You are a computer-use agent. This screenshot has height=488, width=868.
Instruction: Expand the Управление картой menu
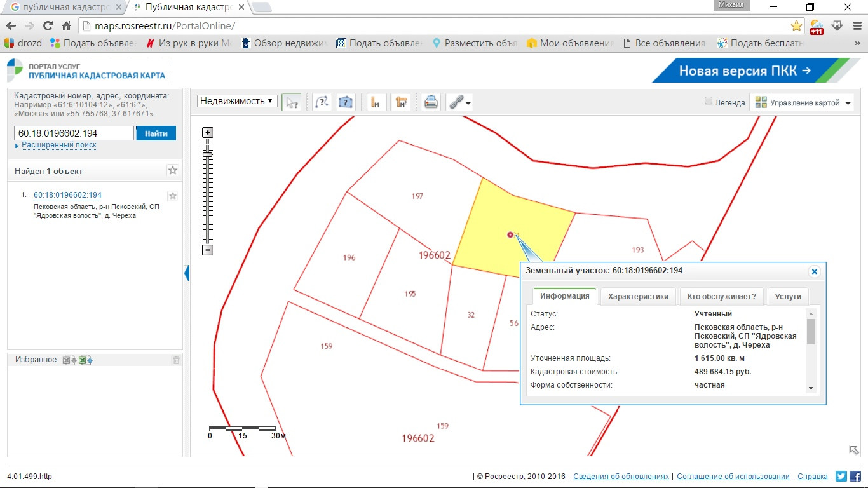point(802,102)
